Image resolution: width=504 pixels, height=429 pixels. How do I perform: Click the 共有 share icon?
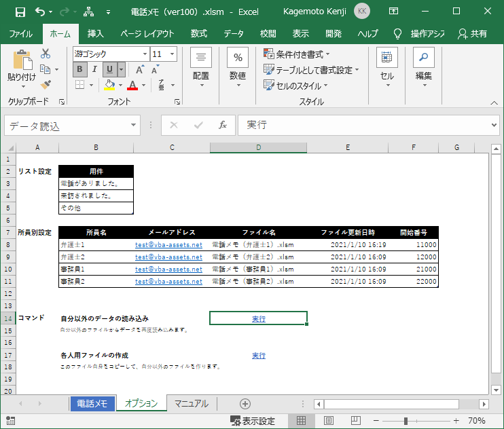tap(472, 34)
